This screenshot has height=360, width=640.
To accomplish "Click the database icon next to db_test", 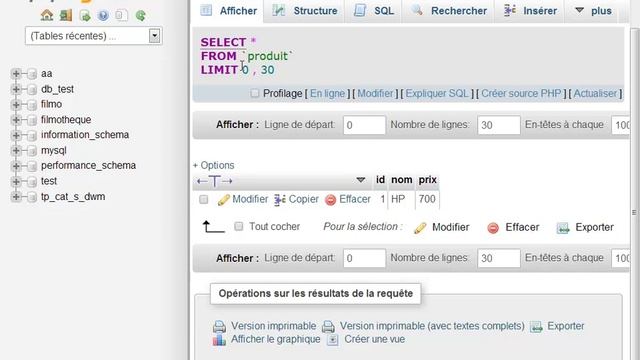I will [32, 89].
